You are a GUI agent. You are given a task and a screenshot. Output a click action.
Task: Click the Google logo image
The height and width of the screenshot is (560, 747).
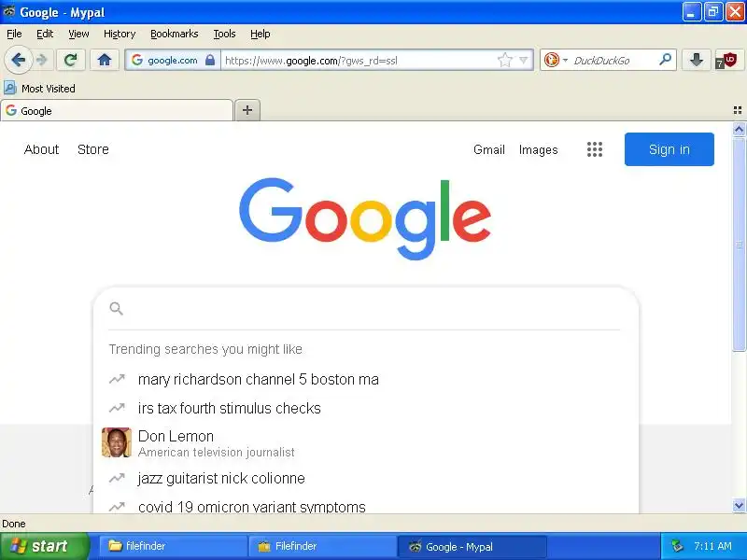pos(365,218)
